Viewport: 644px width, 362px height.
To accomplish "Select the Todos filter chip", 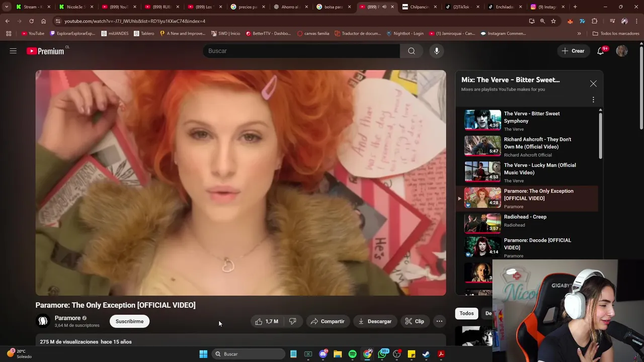I will pyautogui.click(x=466, y=313).
